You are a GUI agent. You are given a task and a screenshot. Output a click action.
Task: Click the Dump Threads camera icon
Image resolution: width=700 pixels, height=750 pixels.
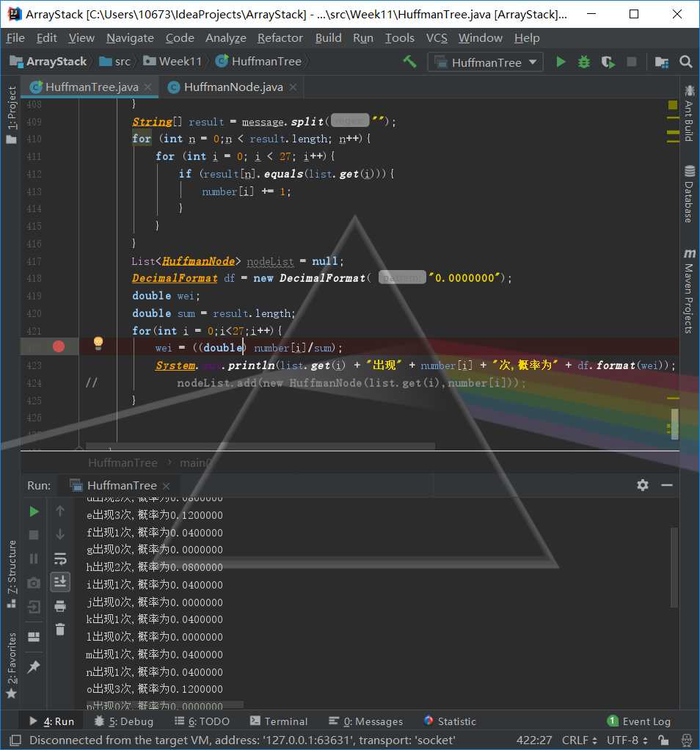34,583
